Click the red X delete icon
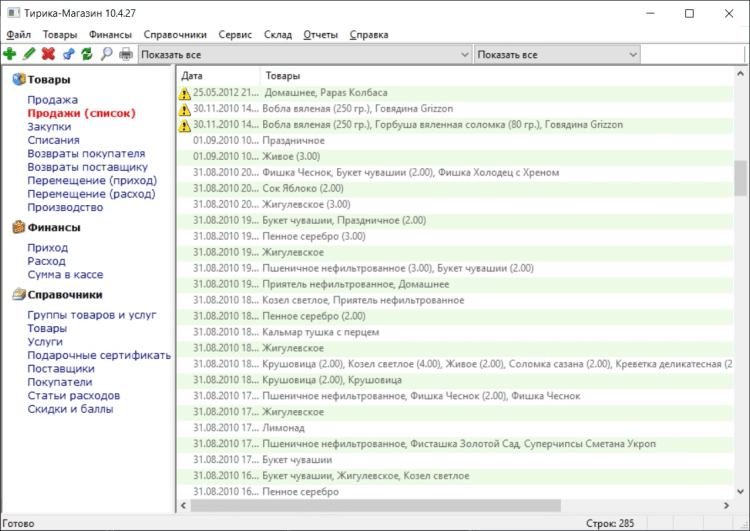The width and height of the screenshot is (750, 531). point(48,54)
